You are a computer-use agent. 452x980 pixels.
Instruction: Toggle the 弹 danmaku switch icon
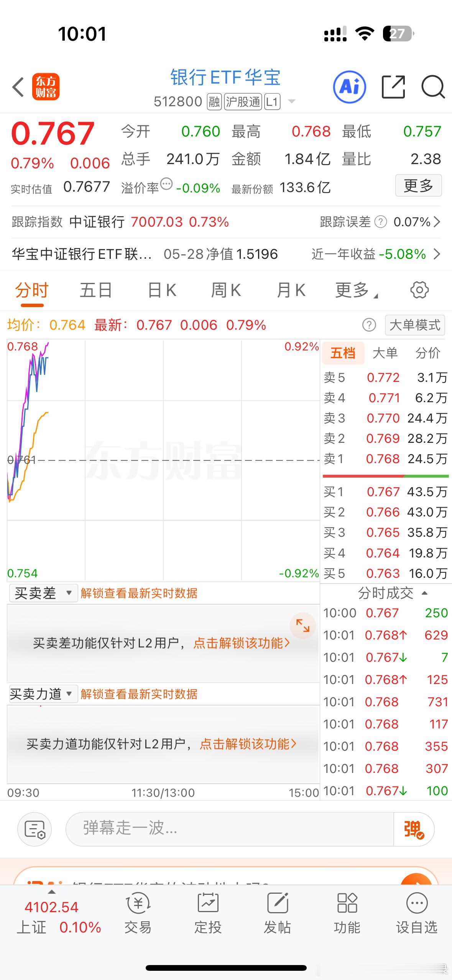point(414,830)
